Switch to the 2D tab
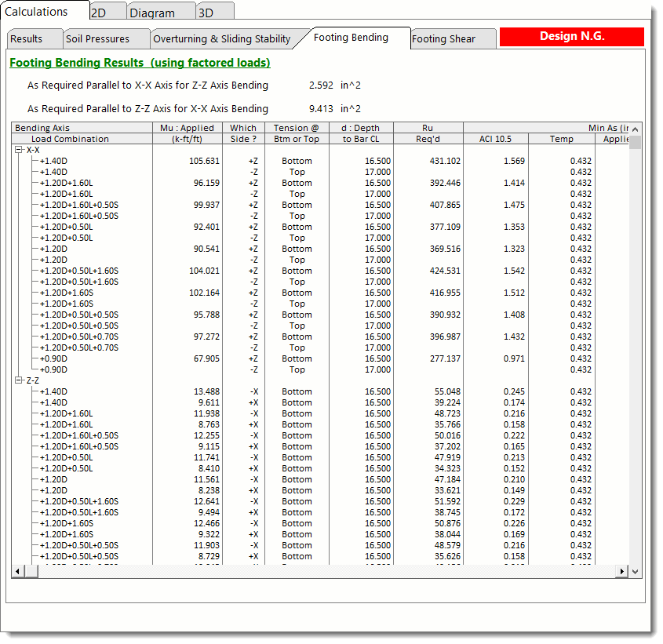 [x=99, y=13]
